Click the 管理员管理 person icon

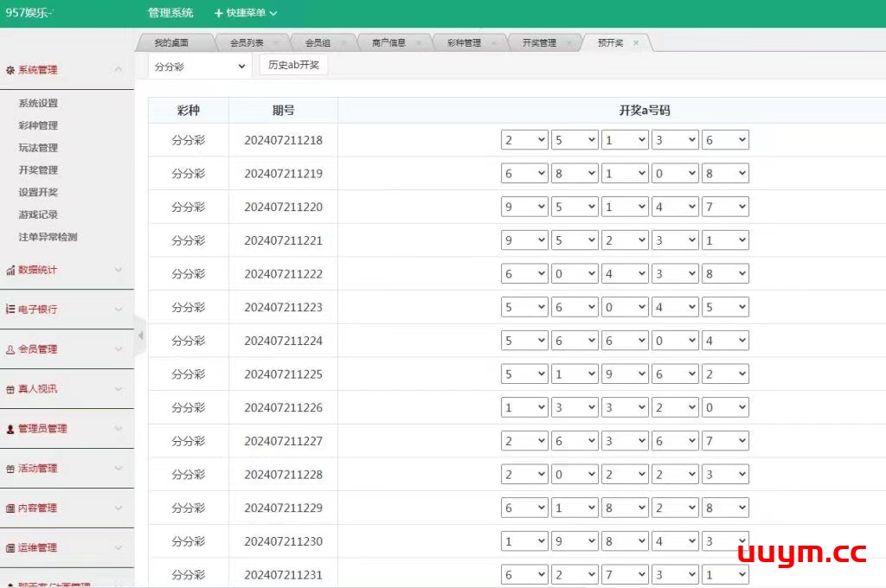(10, 429)
